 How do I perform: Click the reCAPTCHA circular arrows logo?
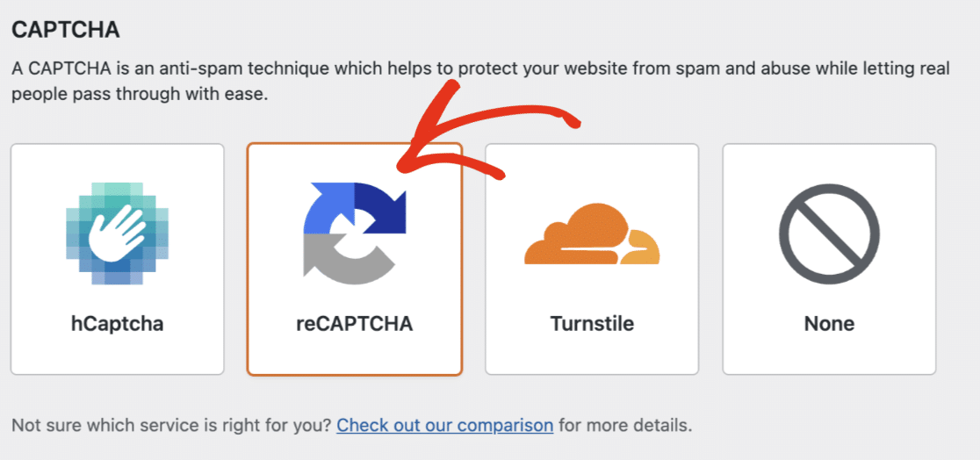coord(355,234)
